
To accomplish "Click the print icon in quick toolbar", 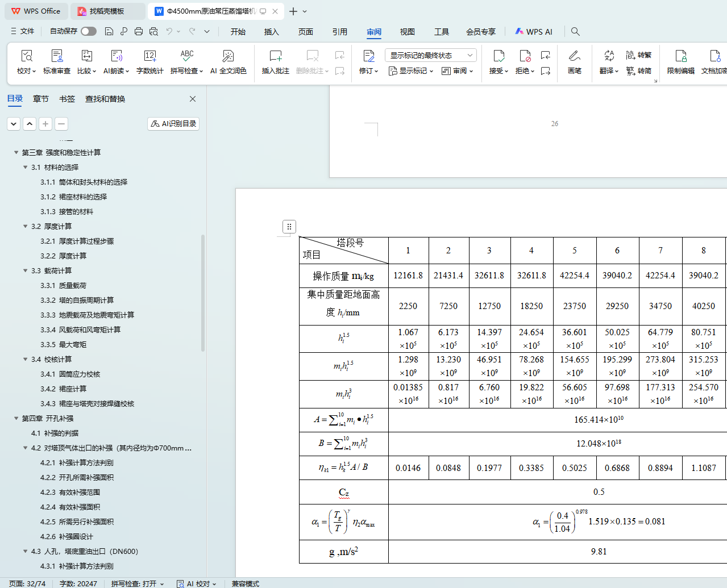I will point(139,31).
